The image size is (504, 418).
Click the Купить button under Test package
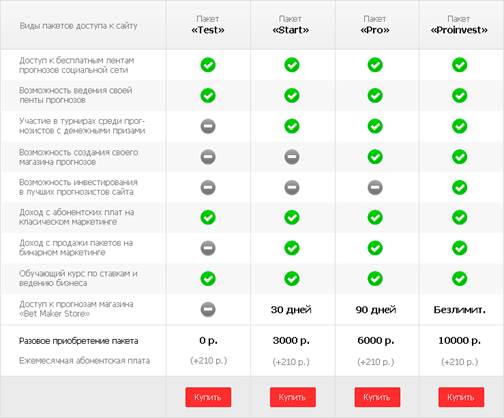click(x=208, y=397)
